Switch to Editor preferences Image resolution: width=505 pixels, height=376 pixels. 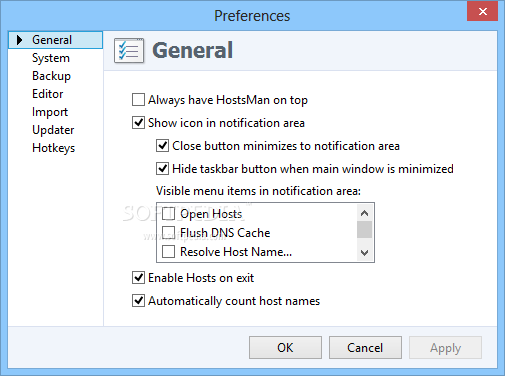(x=48, y=94)
